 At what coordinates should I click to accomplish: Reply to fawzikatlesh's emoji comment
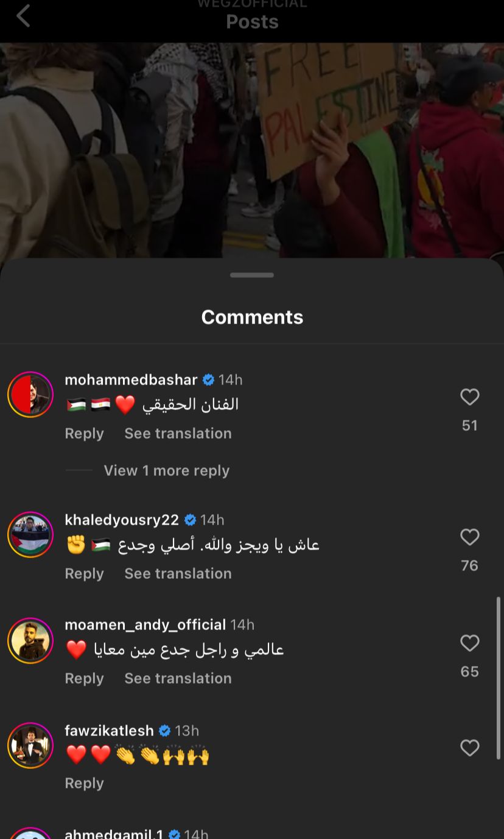[x=84, y=783]
